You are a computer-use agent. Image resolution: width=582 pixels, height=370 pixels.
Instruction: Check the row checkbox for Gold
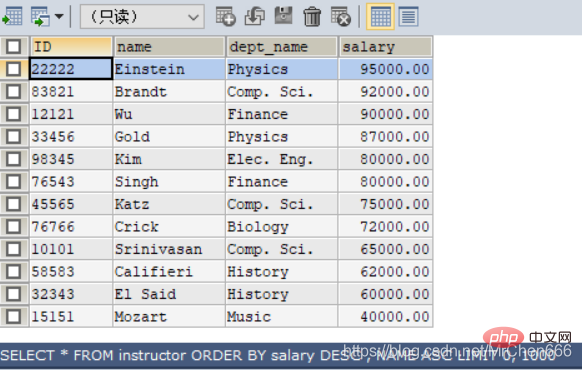tap(14, 137)
